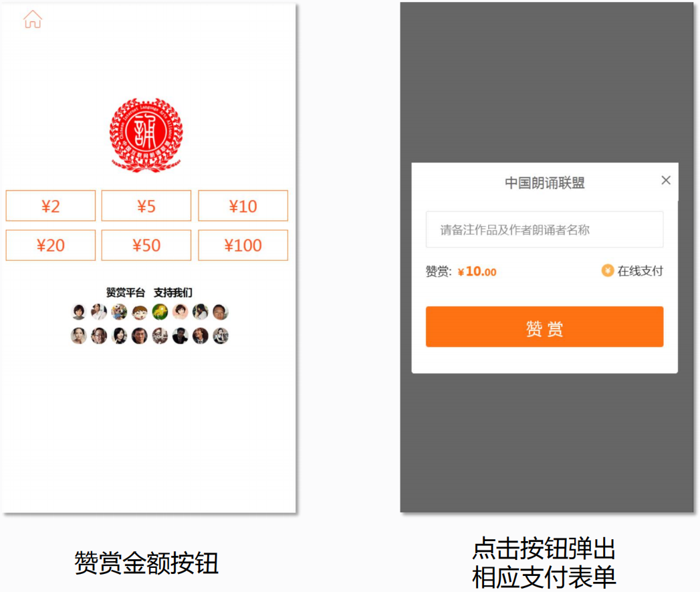Select the ¥20 reward amount
This screenshot has height=592, width=700.
pos(51,245)
